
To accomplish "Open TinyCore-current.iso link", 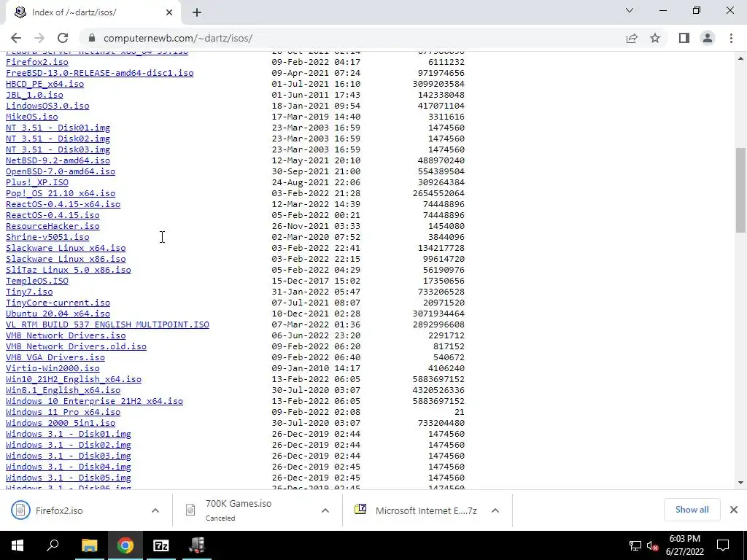I will click(58, 303).
